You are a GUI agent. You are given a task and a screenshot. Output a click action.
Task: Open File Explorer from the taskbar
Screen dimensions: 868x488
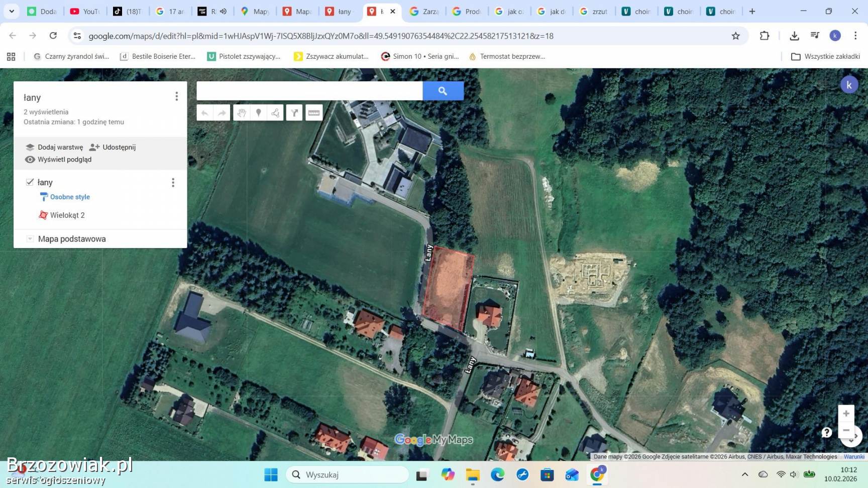click(472, 475)
